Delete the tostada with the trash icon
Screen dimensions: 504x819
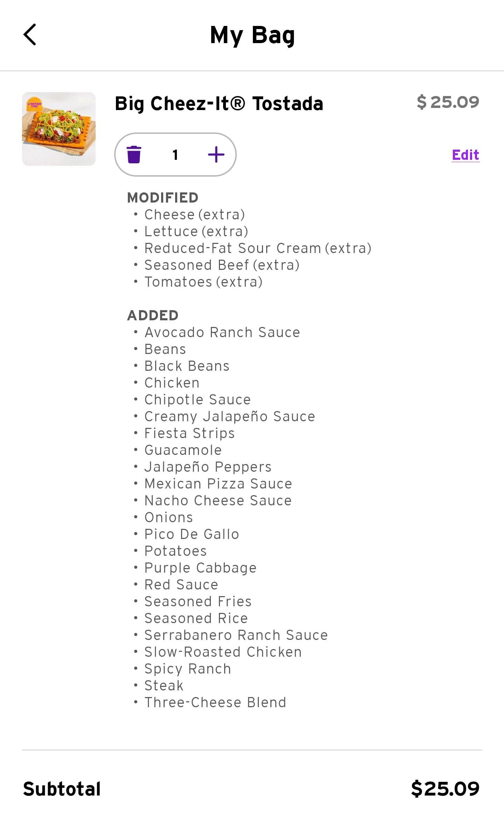[134, 155]
